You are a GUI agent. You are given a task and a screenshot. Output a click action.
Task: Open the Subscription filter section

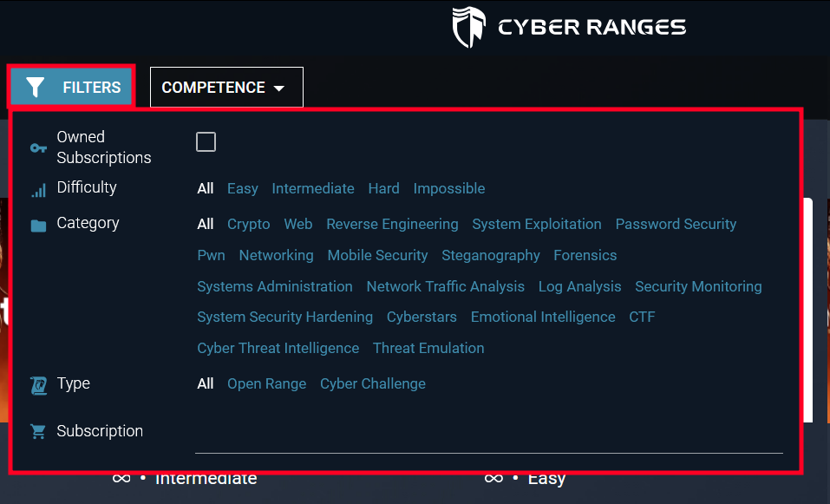(x=100, y=430)
